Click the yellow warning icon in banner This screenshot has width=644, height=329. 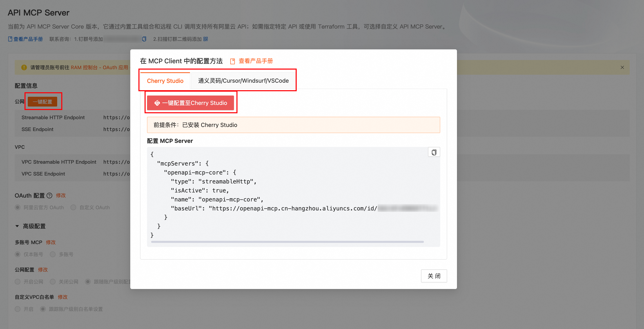coord(24,67)
